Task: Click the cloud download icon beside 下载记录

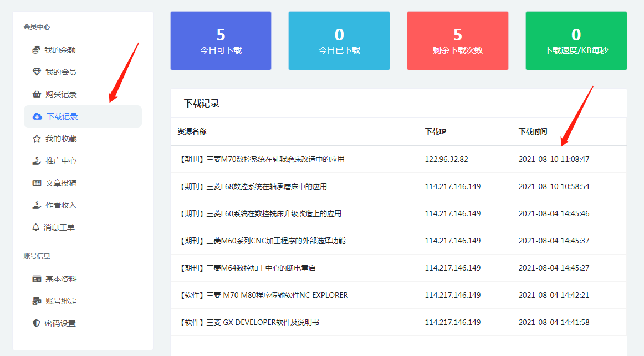Action: pyautogui.click(x=37, y=116)
